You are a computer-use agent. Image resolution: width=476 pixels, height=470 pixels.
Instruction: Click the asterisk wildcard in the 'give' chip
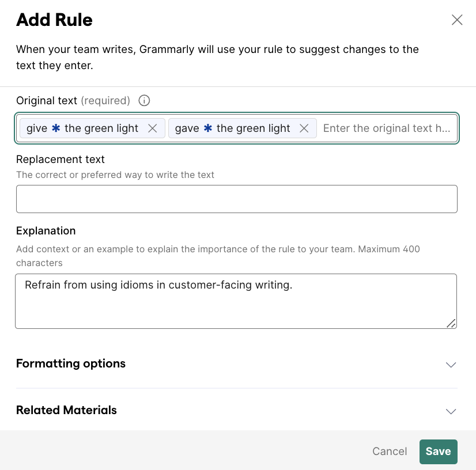click(x=56, y=128)
